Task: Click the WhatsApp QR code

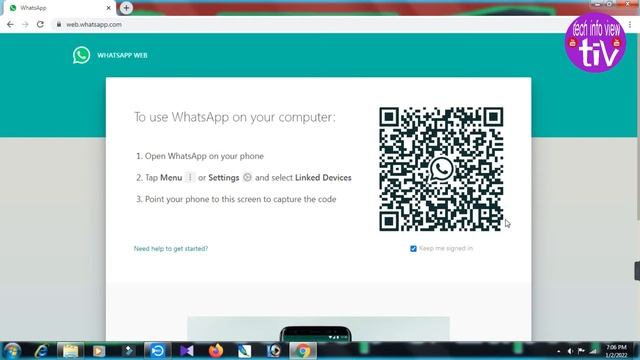Action: (x=441, y=169)
